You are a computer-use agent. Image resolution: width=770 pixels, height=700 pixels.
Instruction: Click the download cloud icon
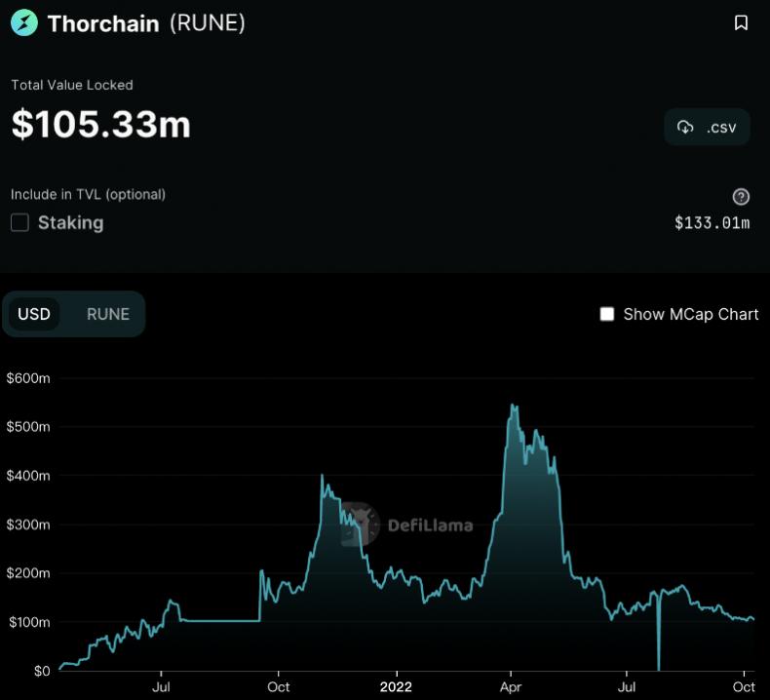[x=685, y=128]
